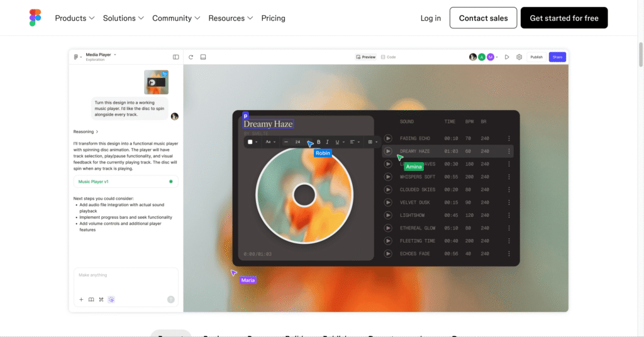Click the font size value 24
Image resolution: width=644 pixels, height=337 pixels.
297,142
